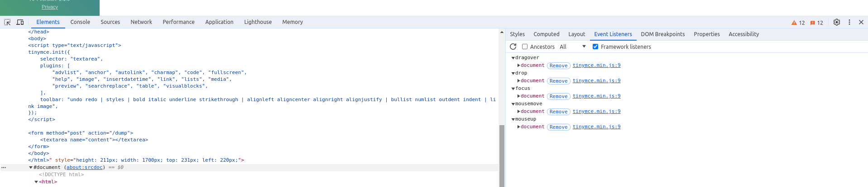Switch to the Console tab
Screen dimensions: 868x187
point(80,22)
